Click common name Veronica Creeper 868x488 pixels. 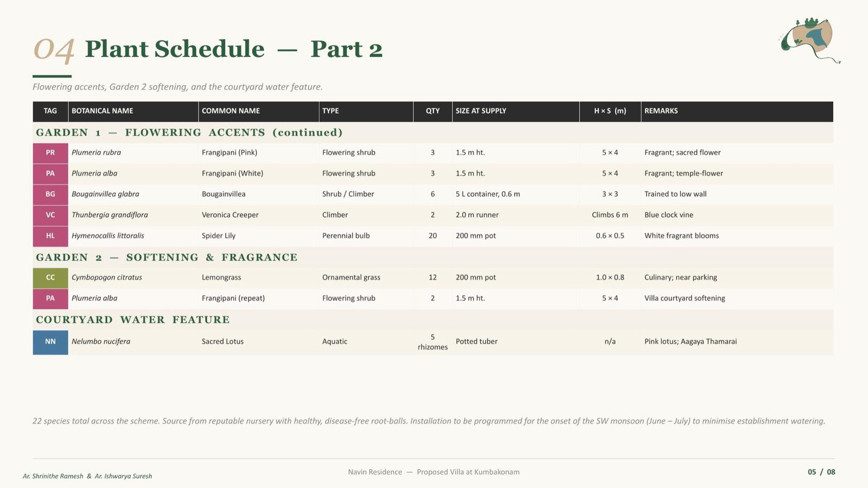click(230, 215)
